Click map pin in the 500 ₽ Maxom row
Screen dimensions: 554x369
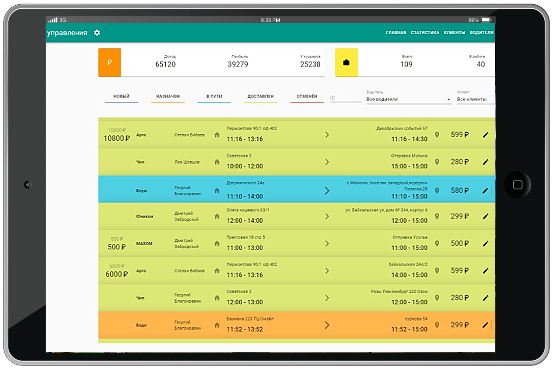(437, 244)
